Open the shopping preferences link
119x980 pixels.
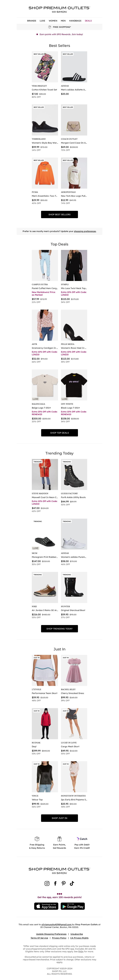tap(85, 231)
